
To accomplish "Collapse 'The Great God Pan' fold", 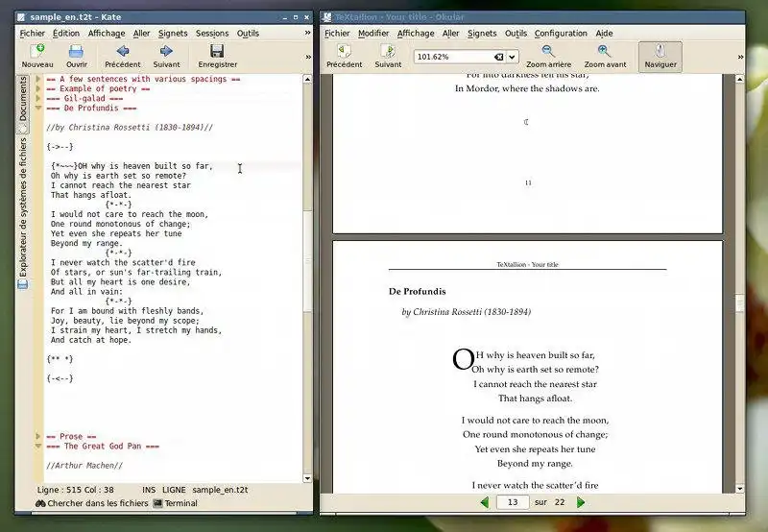I will click(38, 446).
